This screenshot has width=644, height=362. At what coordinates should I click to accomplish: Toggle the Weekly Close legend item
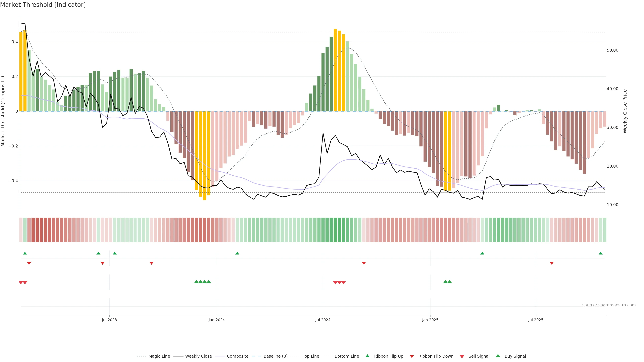coord(198,356)
